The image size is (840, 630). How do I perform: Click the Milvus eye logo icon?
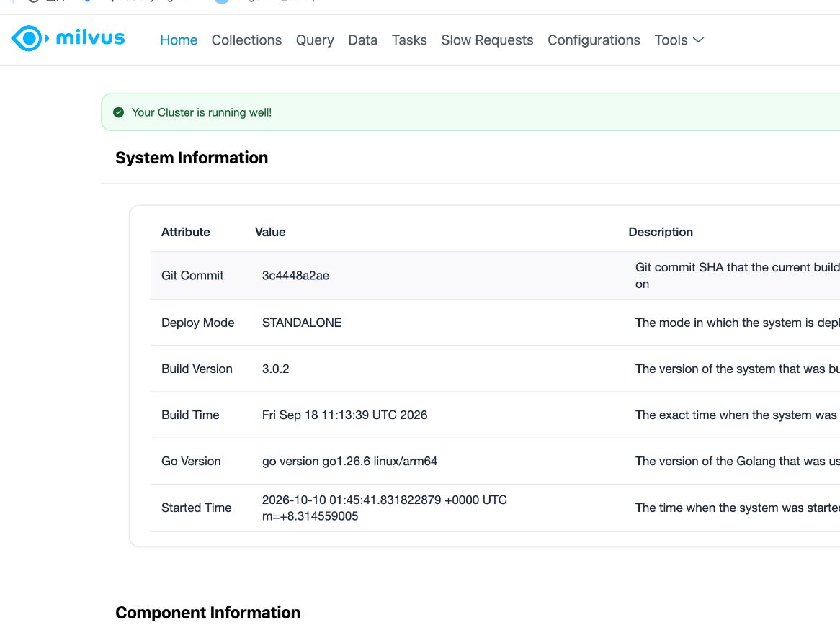[30, 39]
